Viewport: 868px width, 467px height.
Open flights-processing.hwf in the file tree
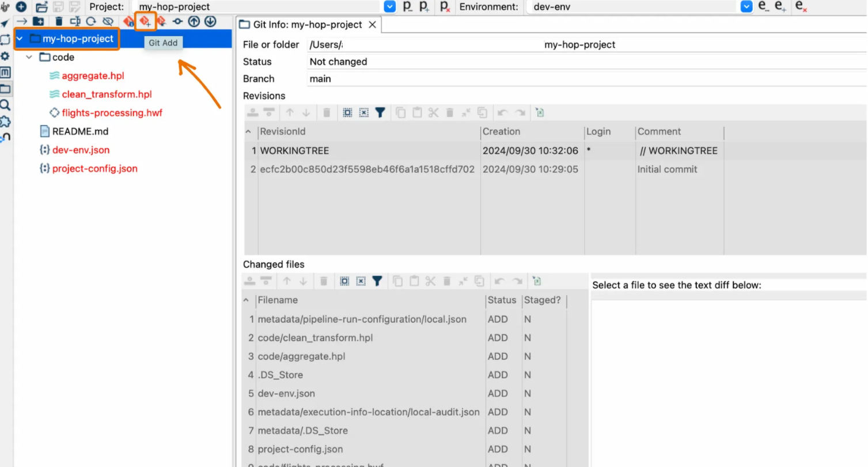[x=112, y=113]
